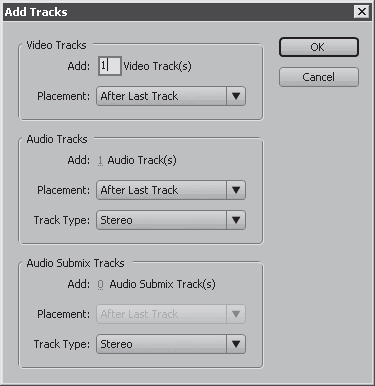Open video Placement dropdown arrow

236,96
